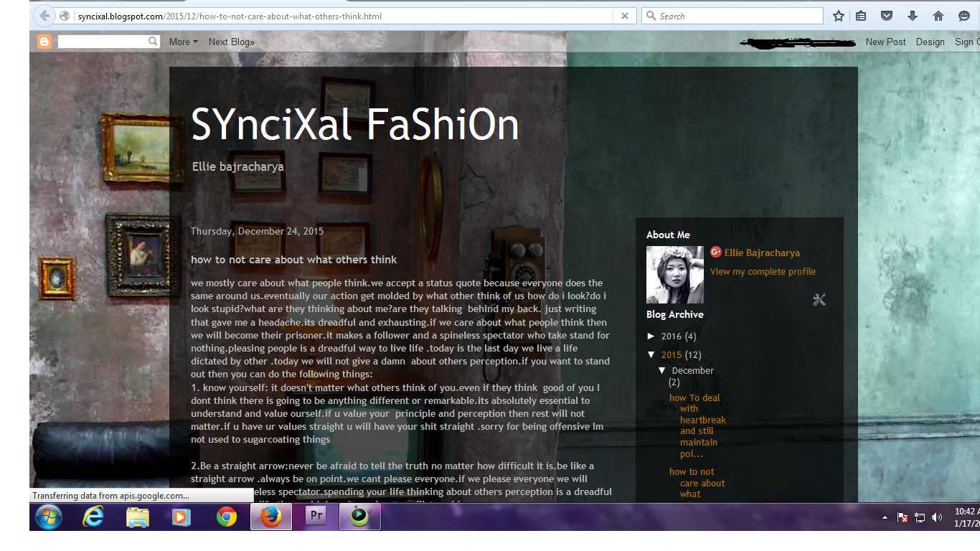980x551 pixels.
Task: Open Ellie's profile photo thumbnail
Action: click(x=675, y=275)
